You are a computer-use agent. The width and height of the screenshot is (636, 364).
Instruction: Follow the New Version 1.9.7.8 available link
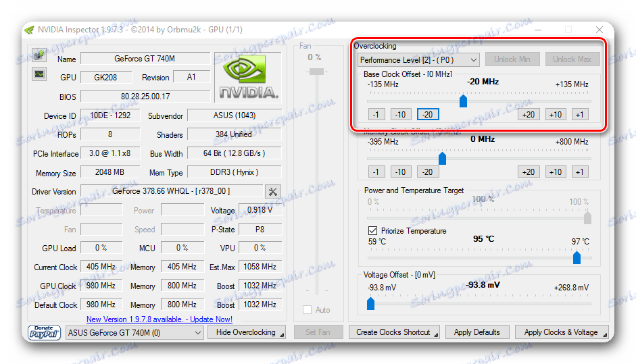click(160, 319)
